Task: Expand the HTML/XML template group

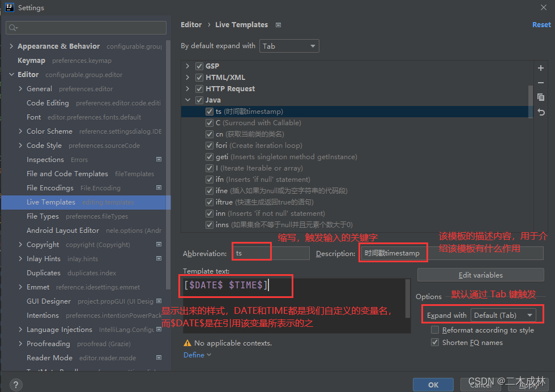Action: coord(187,78)
